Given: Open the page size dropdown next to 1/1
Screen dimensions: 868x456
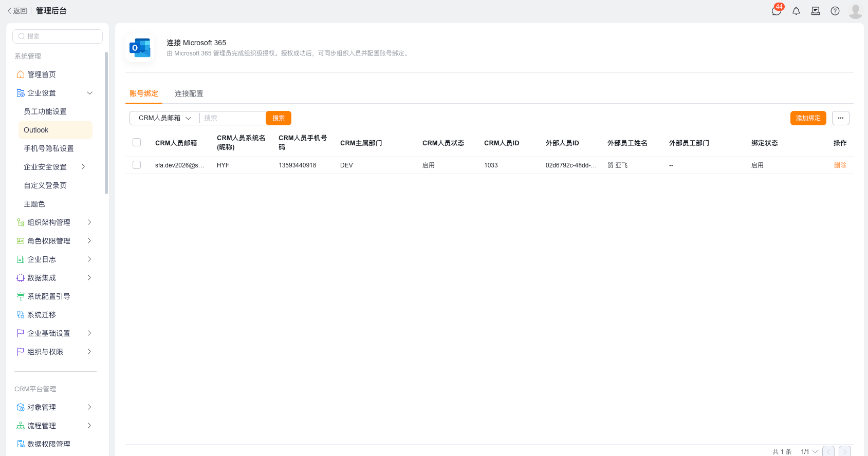Looking at the screenshot, I should tap(809, 452).
